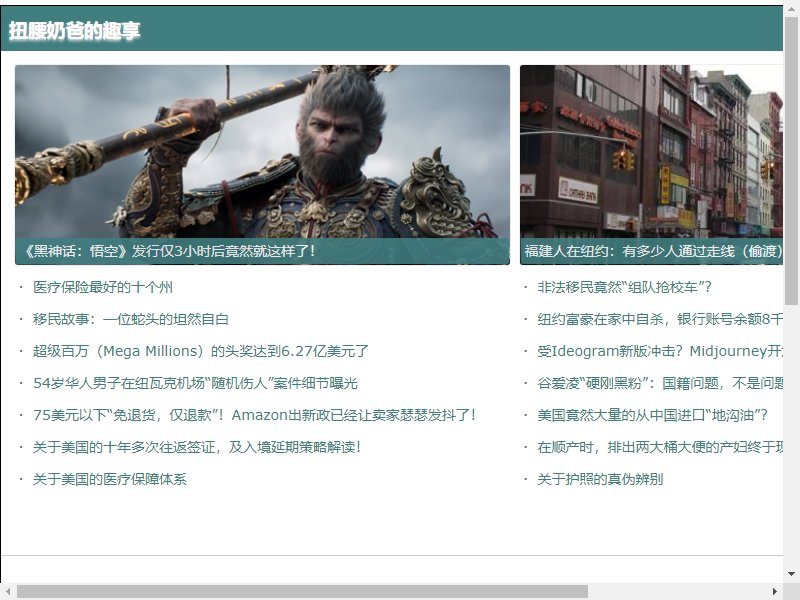This screenshot has height=600, width=800.
Task: Click the scroll right arrow
Action: click(775, 592)
